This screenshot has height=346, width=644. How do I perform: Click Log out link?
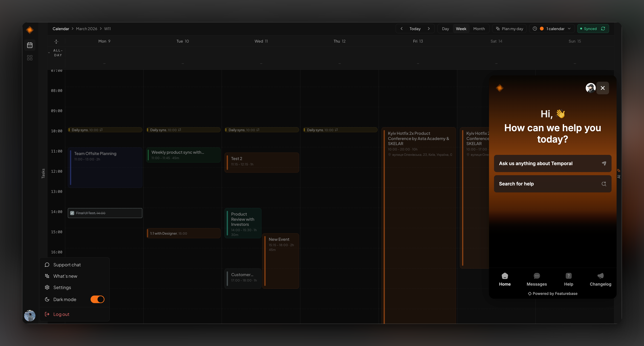[x=61, y=314]
